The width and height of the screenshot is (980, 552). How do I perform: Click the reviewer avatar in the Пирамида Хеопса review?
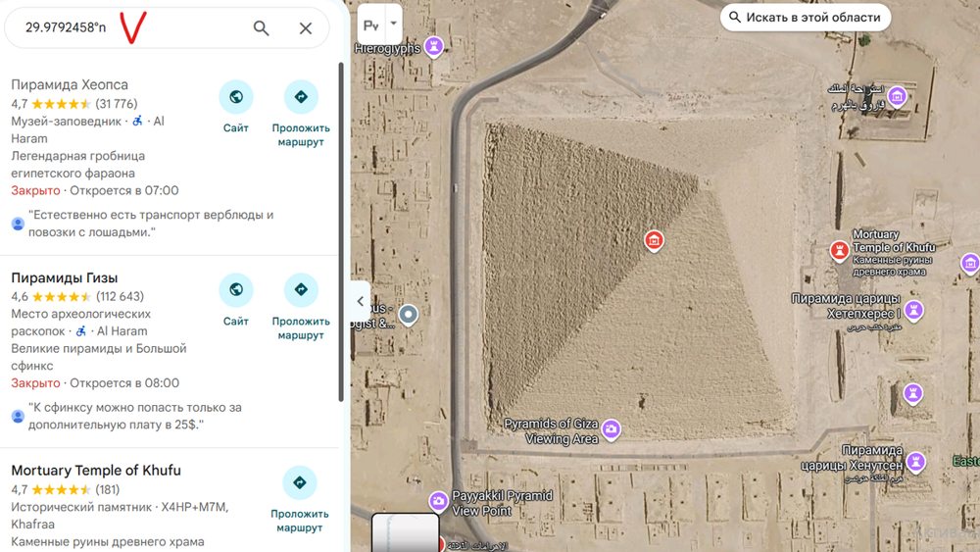(18, 224)
